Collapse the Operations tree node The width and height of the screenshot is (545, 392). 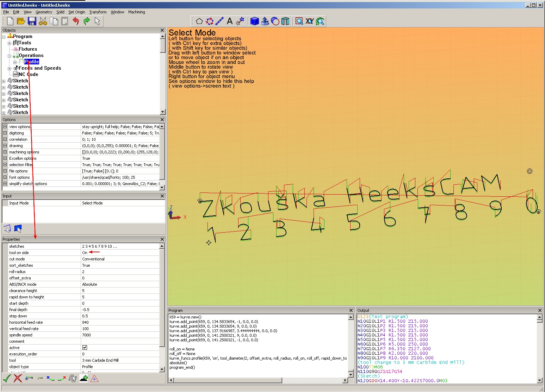point(10,56)
